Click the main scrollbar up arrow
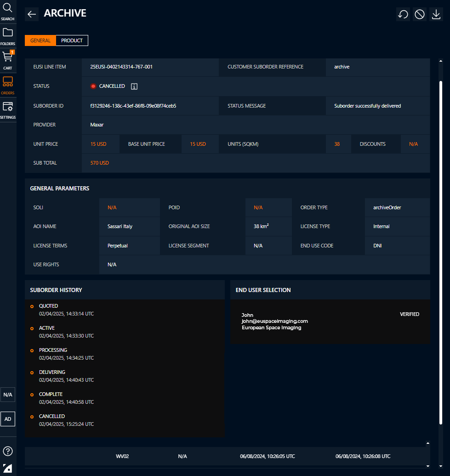This screenshot has width=450, height=476. pyautogui.click(x=441, y=61)
